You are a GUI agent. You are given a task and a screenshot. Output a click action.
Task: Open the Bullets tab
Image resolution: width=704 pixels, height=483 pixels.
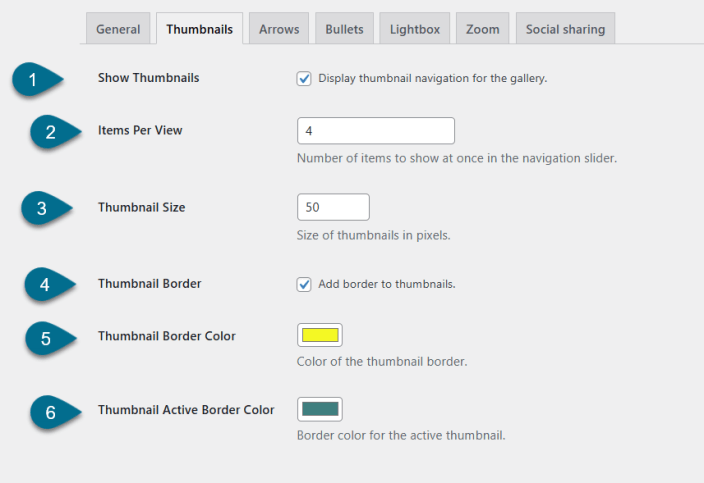pyautogui.click(x=344, y=29)
